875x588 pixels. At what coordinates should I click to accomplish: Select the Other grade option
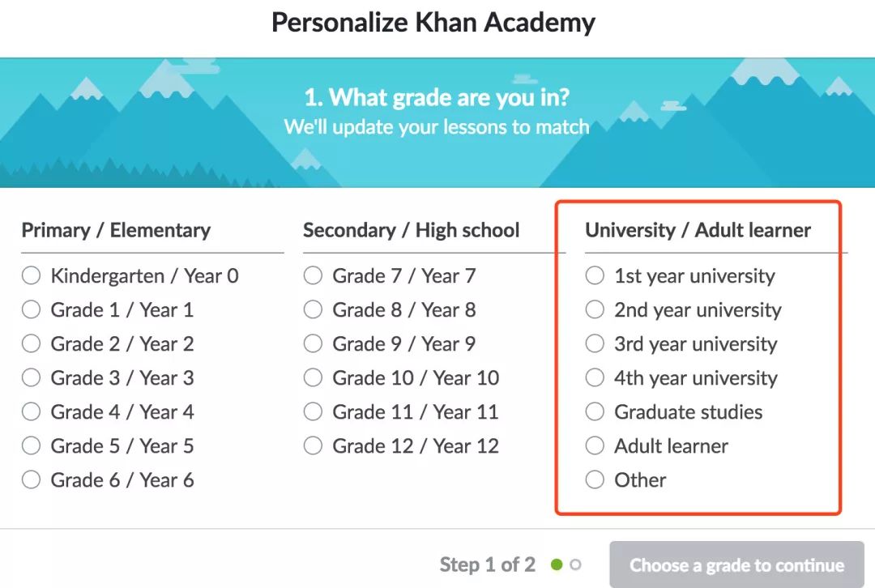tap(595, 480)
